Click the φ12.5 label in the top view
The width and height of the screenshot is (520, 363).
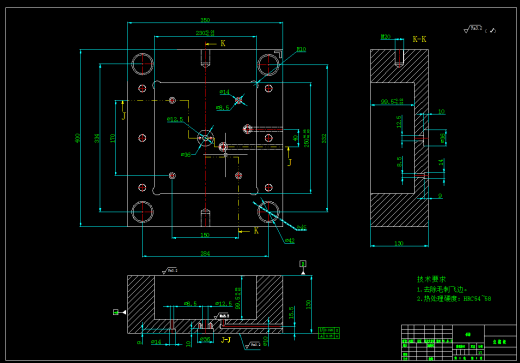click(x=175, y=119)
